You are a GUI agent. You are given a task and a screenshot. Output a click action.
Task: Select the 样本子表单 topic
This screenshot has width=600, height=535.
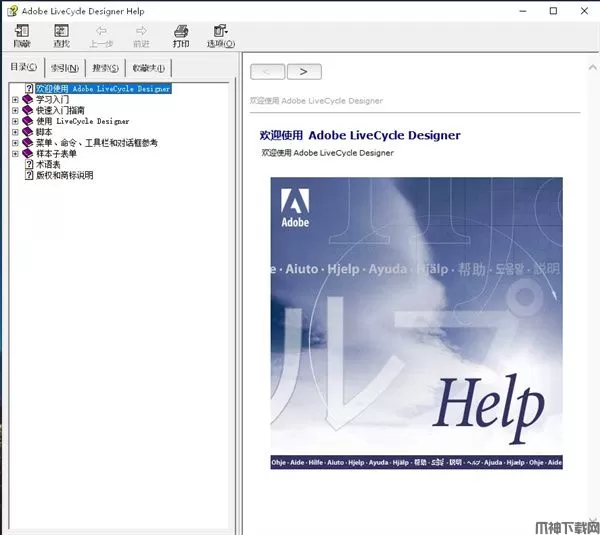tap(56, 153)
